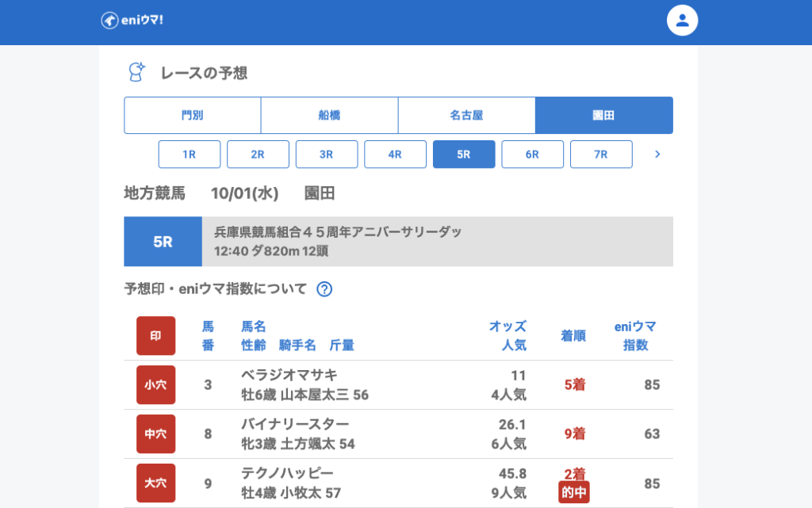Select the highlighted 5R race button

coord(464,155)
